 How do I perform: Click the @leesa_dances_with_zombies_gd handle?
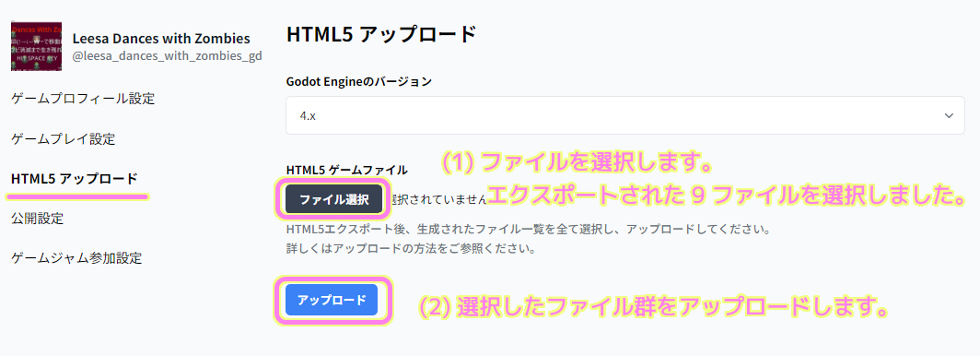point(167,56)
